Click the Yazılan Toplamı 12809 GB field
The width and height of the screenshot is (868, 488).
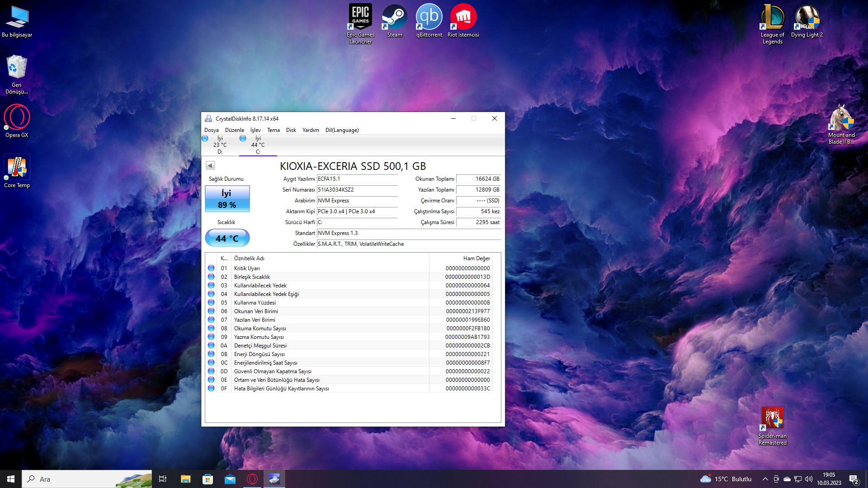478,190
